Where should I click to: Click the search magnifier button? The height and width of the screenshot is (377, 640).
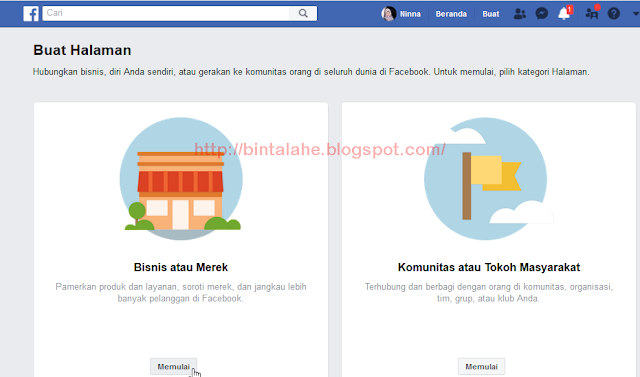pyautogui.click(x=303, y=13)
